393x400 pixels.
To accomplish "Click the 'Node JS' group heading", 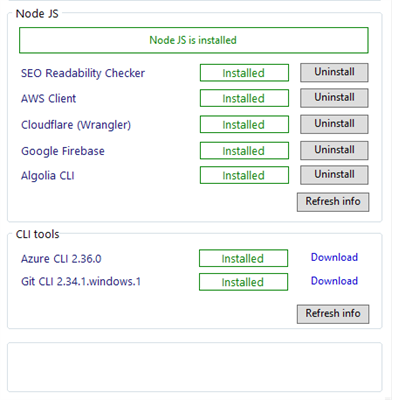I will [37, 14].
